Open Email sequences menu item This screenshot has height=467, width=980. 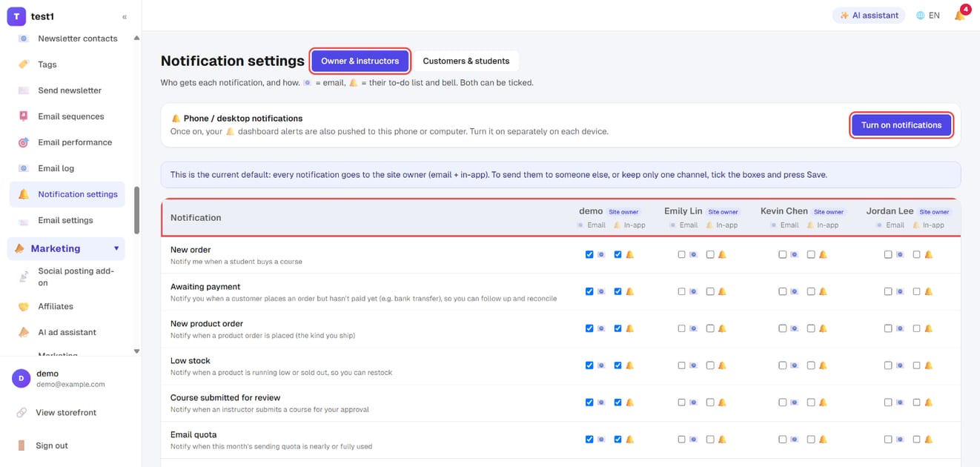click(x=67, y=116)
